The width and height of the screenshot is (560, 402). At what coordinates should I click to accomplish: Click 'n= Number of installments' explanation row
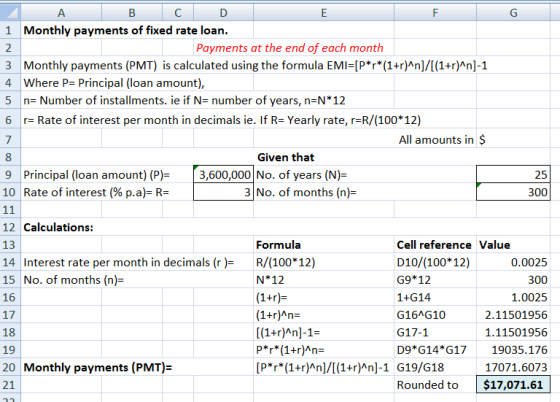pos(184,100)
